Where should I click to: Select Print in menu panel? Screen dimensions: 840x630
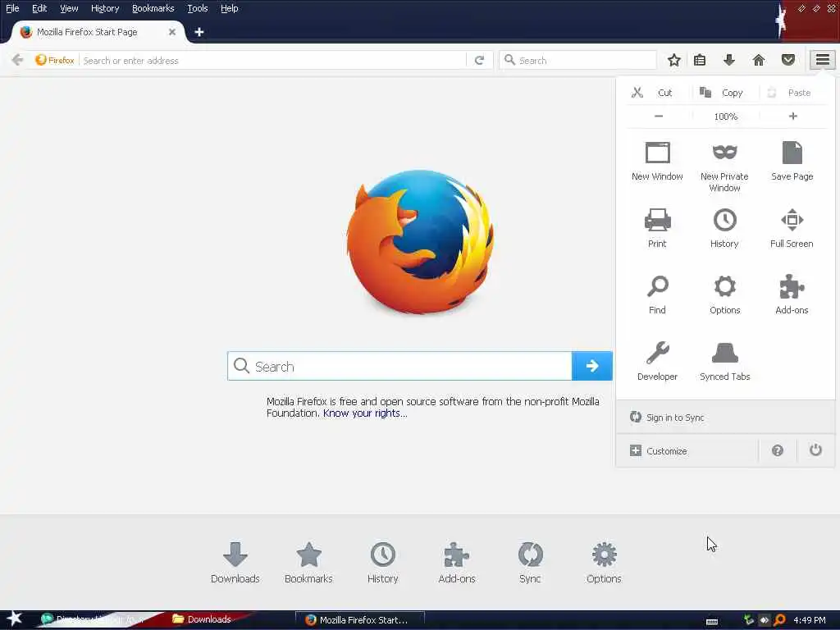tap(657, 228)
